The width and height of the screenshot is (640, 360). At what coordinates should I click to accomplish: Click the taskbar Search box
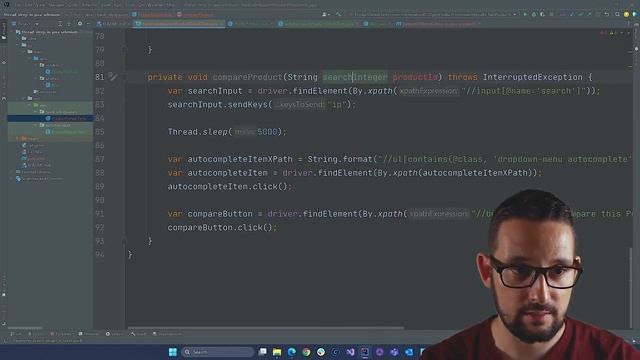pos(218,352)
